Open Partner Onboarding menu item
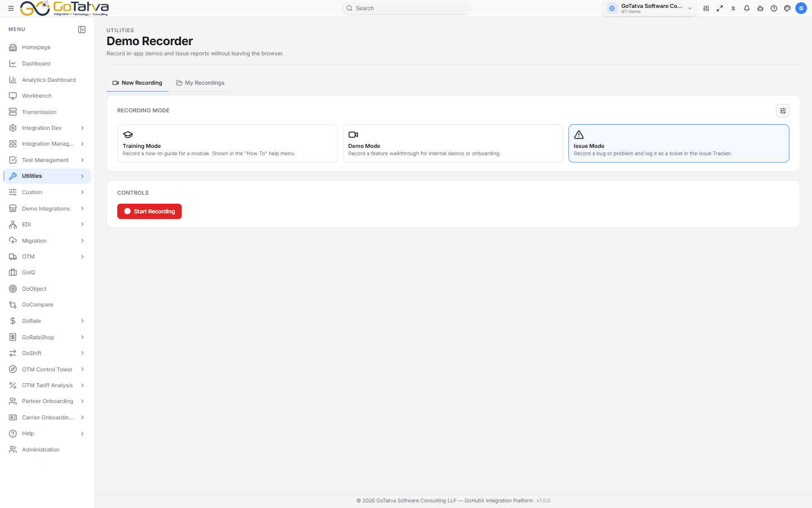The width and height of the screenshot is (812, 508). coord(47,401)
